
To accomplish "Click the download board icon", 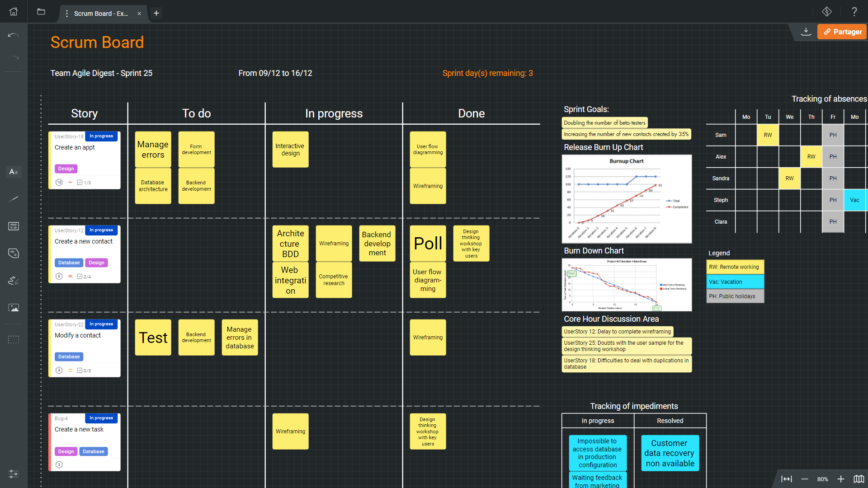I will (x=806, y=32).
